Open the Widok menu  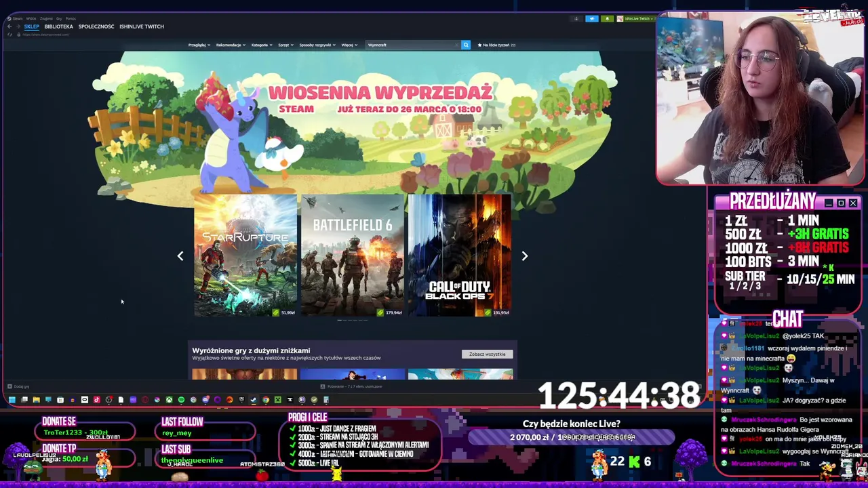[x=31, y=19]
